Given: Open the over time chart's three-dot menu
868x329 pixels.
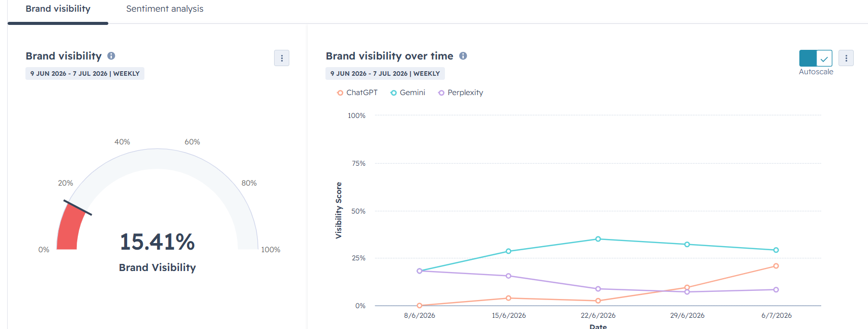Looking at the screenshot, I should pyautogui.click(x=846, y=58).
